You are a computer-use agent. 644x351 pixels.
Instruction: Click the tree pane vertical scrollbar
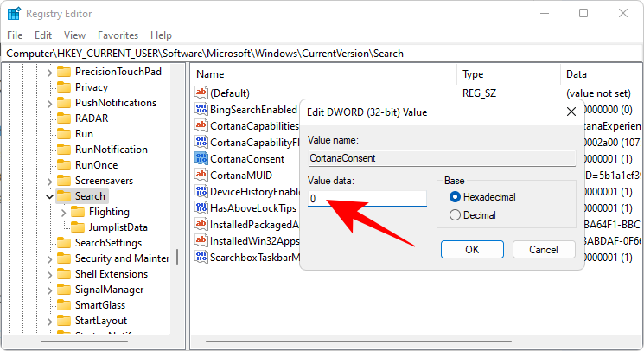[x=177, y=259]
